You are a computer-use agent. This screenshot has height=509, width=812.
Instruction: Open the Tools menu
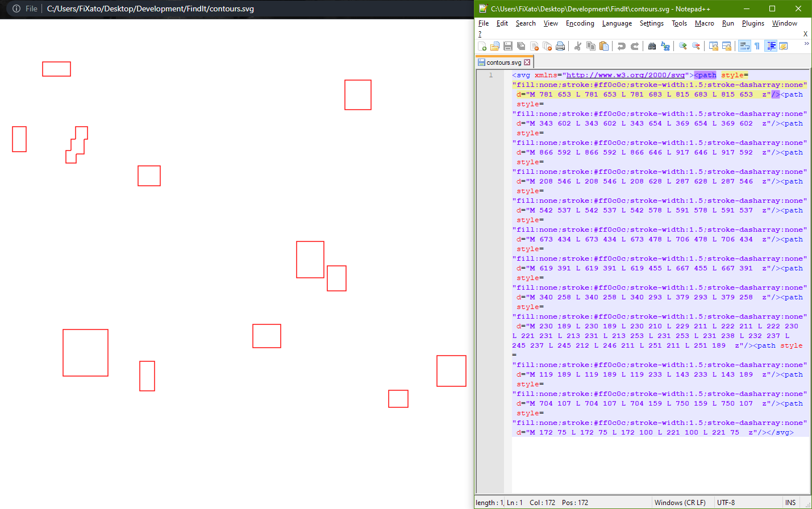click(679, 23)
